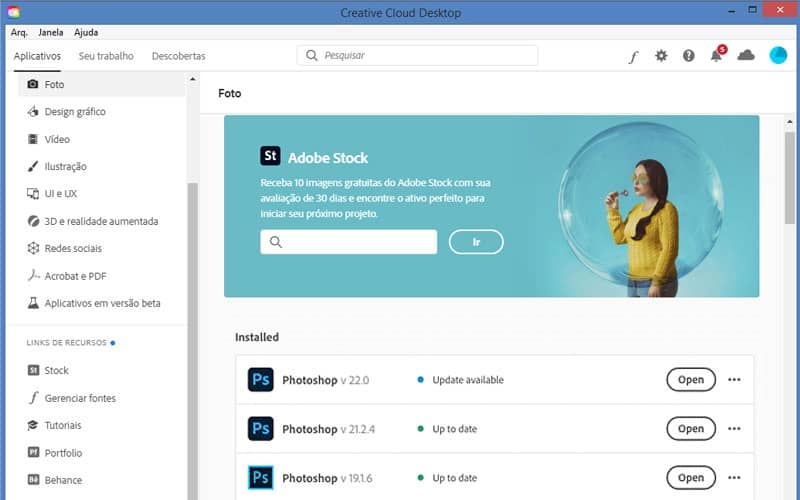Click LINKS DE RECURSOS heading
Viewport: 800px width, 500px height.
[x=67, y=343]
